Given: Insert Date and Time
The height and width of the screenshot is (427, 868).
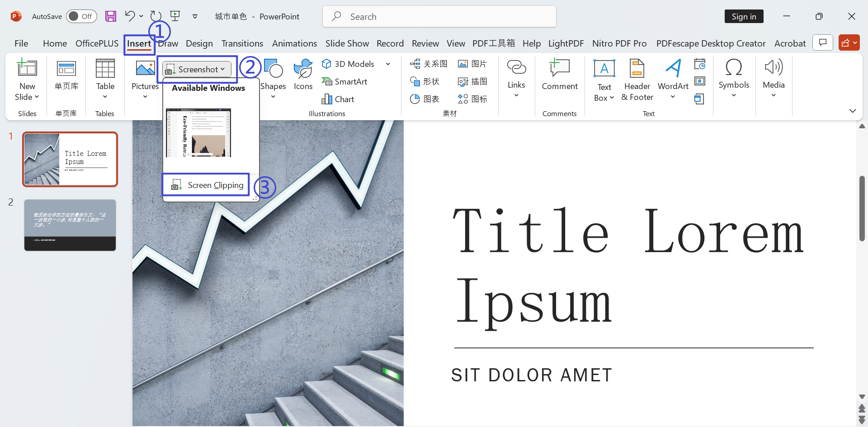Looking at the screenshot, I should point(699,64).
